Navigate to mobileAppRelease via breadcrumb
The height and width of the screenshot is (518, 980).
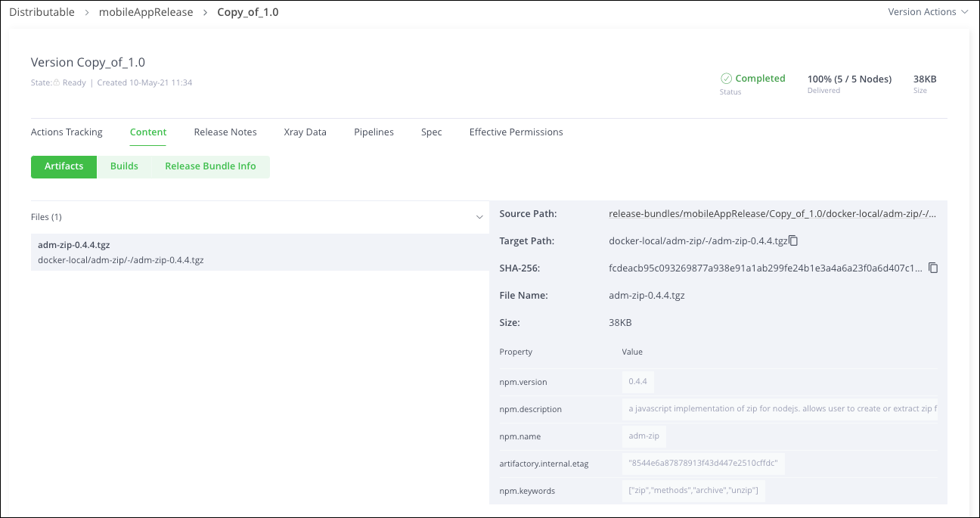point(146,12)
